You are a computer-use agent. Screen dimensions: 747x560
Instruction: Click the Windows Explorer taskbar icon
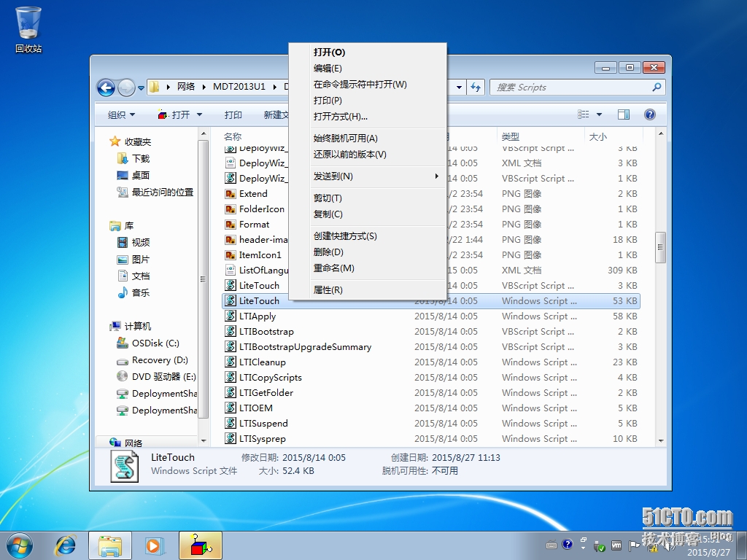point(110,545)
